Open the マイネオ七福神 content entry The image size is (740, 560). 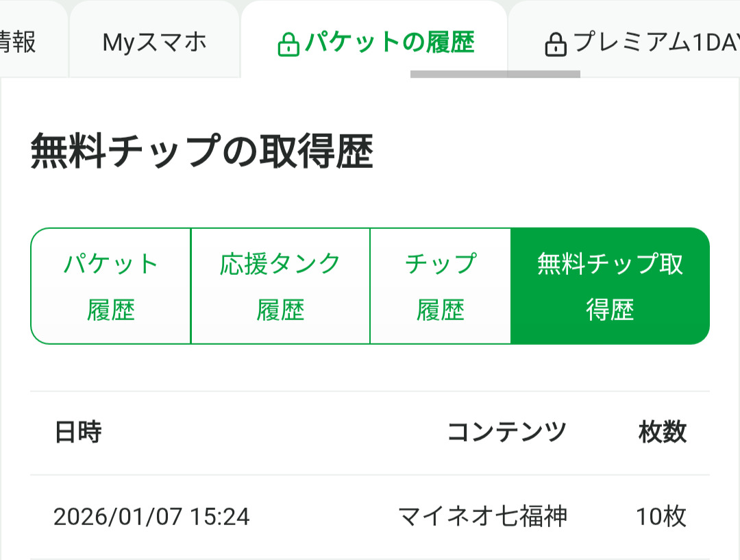pos(482,516)
